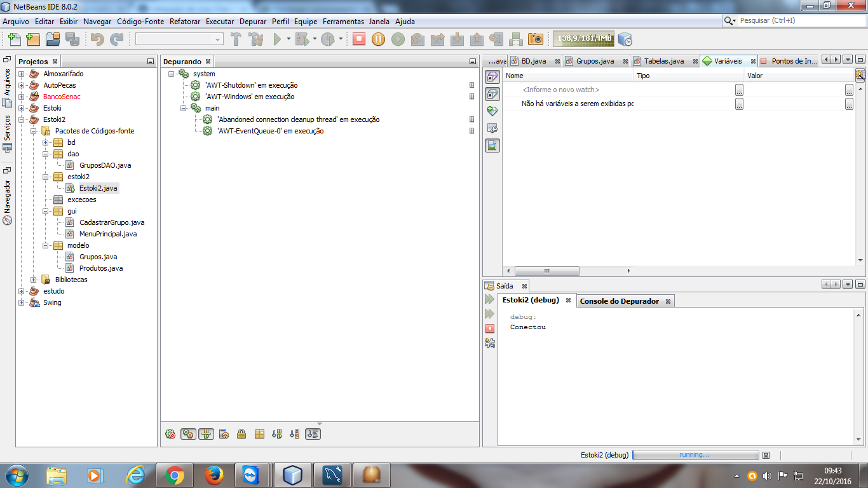The height and width of the screenshot is (488, 868).
Task: Open the Run Project dropdown arrow
Action: click(x=288, y=39)
